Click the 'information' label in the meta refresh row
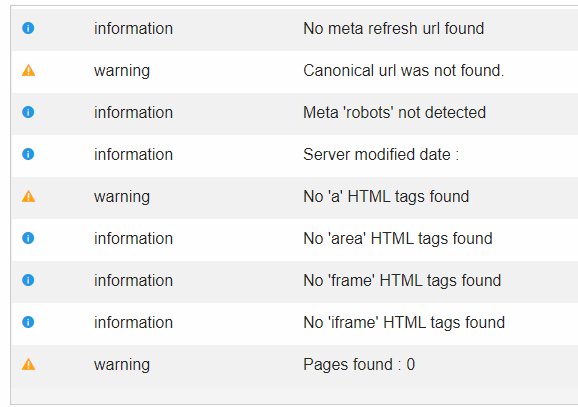 point(133,28)
